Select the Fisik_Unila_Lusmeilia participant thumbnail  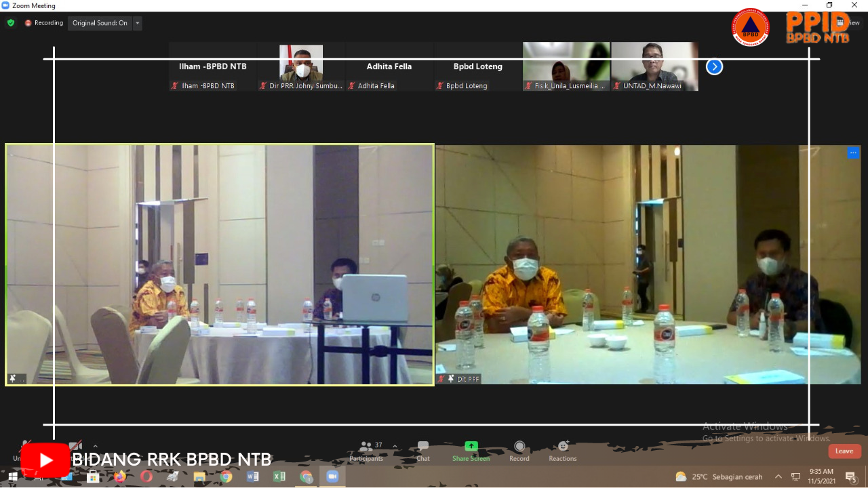[x=566, y=66]
